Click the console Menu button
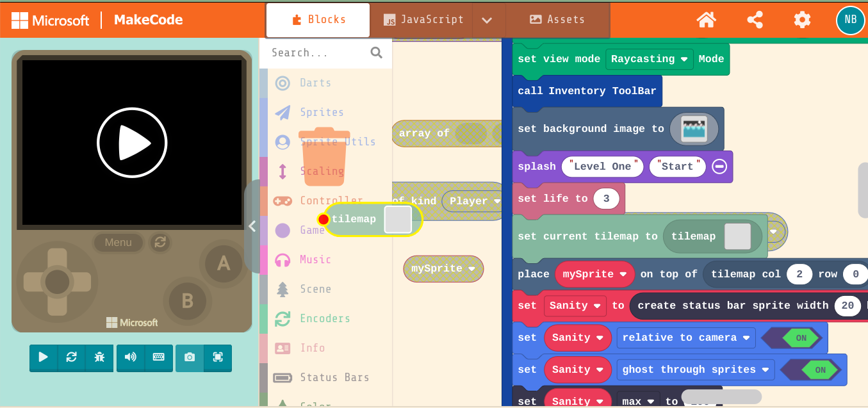This screenshot has height=408, width=868. pyautogui.click(x=118, y=242)
